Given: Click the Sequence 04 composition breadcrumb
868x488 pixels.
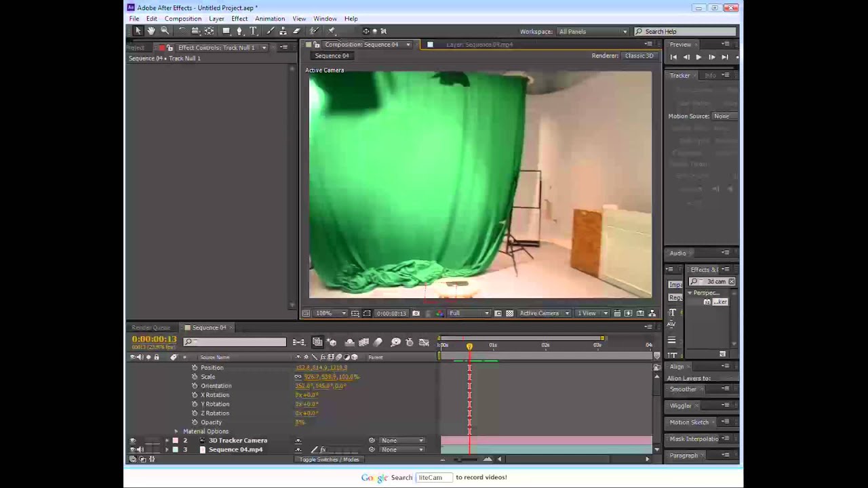Looking at the screenshot, I should 332,56.
